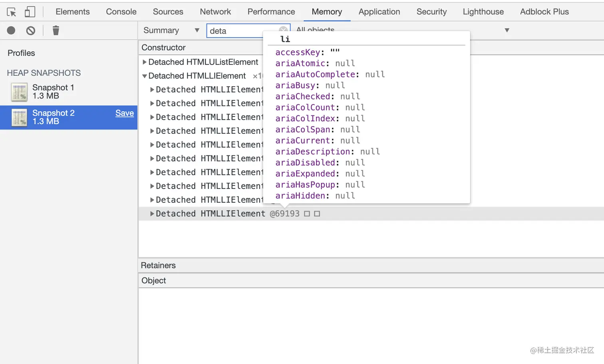The image size is (604, 364).
Task: Open the Summary view dropdown
Action: click(171, 30)
